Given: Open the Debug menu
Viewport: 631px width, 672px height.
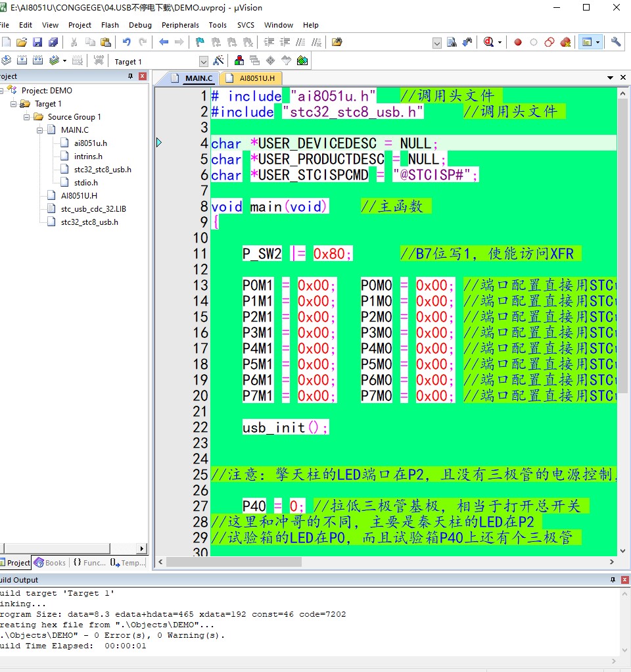Looking at the screenshot, I should (140, 25).
